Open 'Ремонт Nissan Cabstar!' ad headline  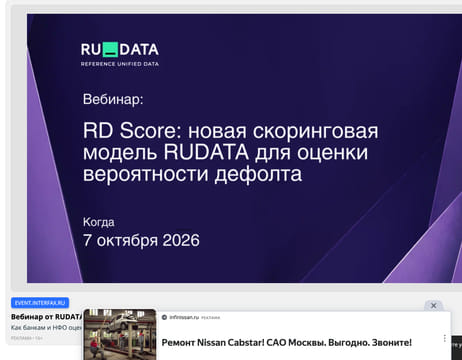pyautogui.click(x=286, y=342)
